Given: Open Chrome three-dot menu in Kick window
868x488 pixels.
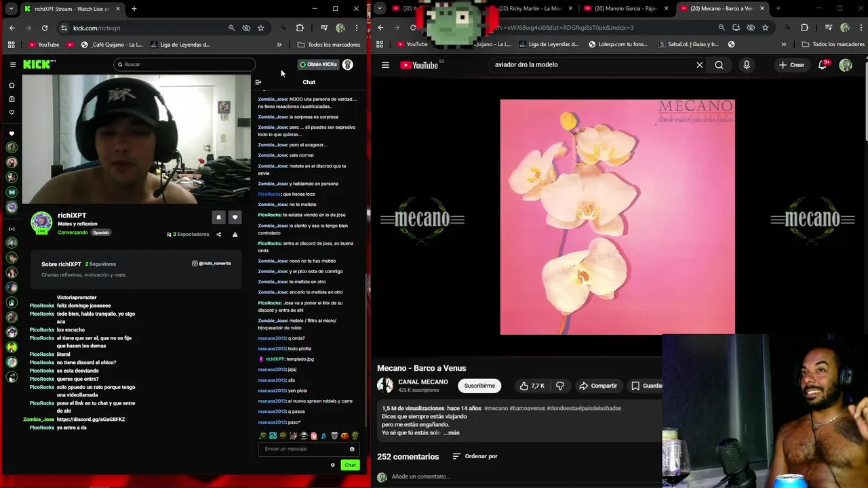Looking at the screenshot, I should [357, 28].
